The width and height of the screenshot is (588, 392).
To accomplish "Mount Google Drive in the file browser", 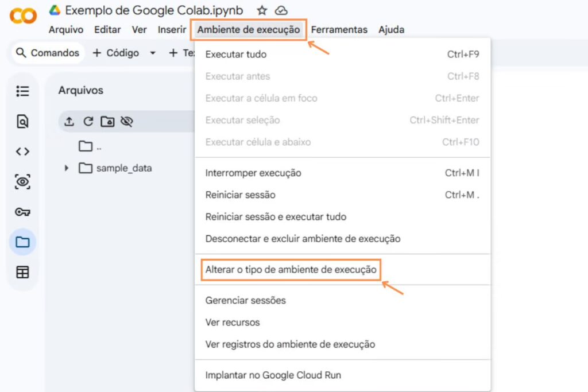I will (108, 121).
